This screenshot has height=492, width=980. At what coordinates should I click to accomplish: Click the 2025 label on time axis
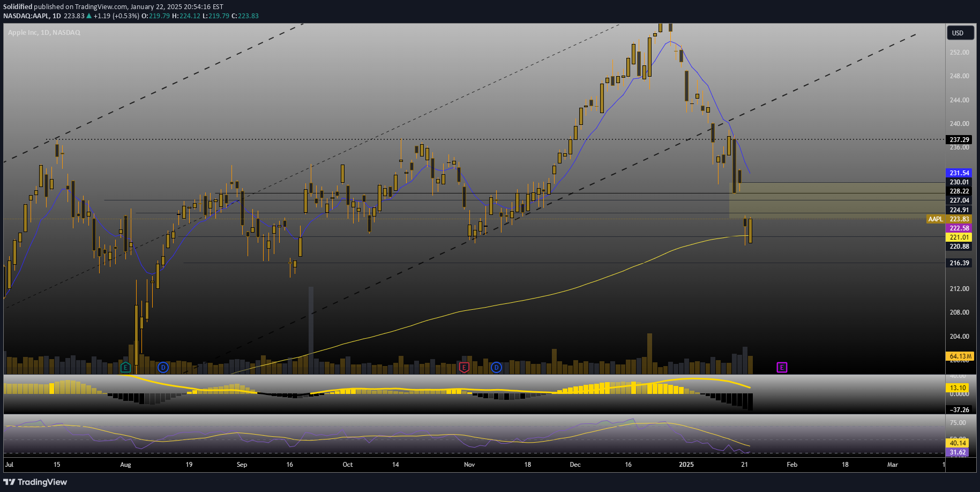(686, 465)
